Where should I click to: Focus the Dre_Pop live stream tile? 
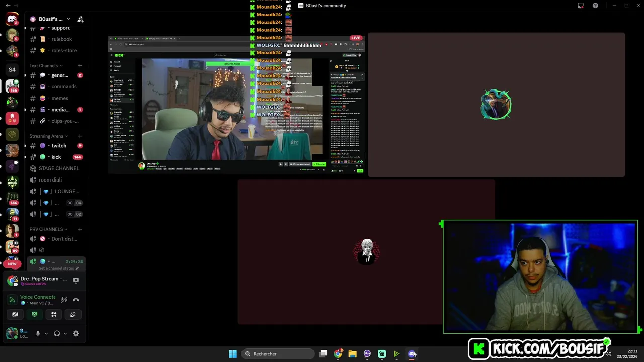tap(236, 105)
